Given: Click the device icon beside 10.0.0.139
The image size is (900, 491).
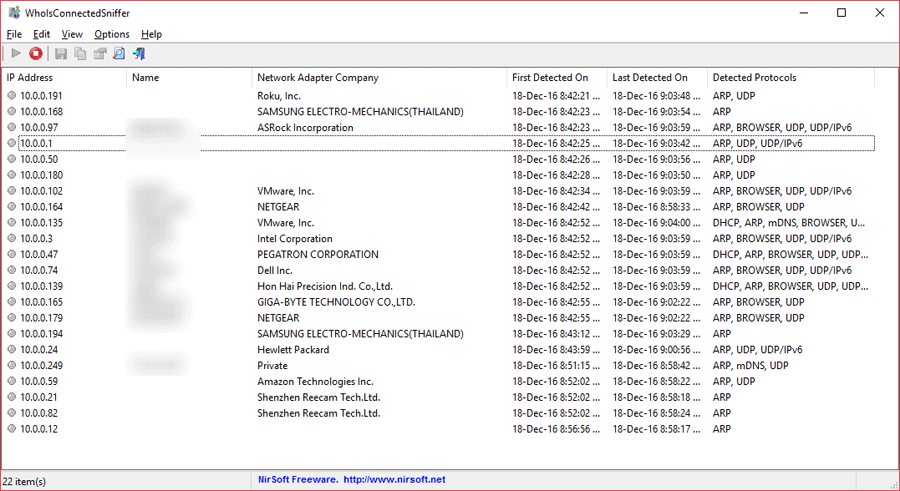Looking at the screenshot, I should coord(11,286).
